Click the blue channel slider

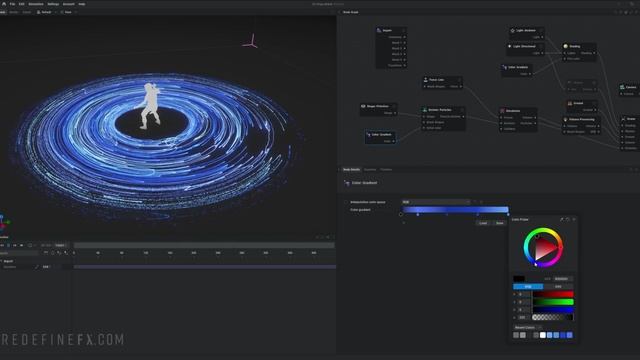(553, 310)
